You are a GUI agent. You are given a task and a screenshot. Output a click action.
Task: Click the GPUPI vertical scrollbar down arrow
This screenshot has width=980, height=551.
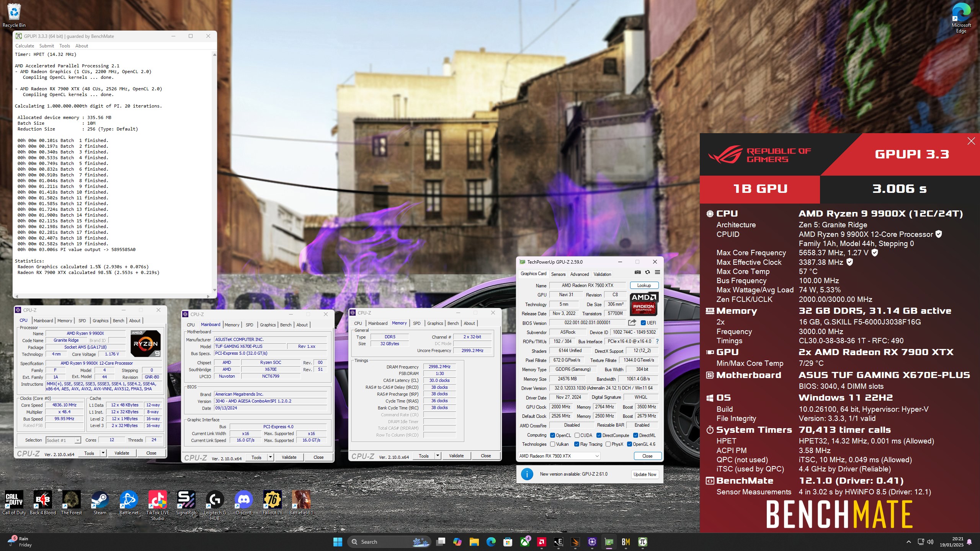coord(214,290)
